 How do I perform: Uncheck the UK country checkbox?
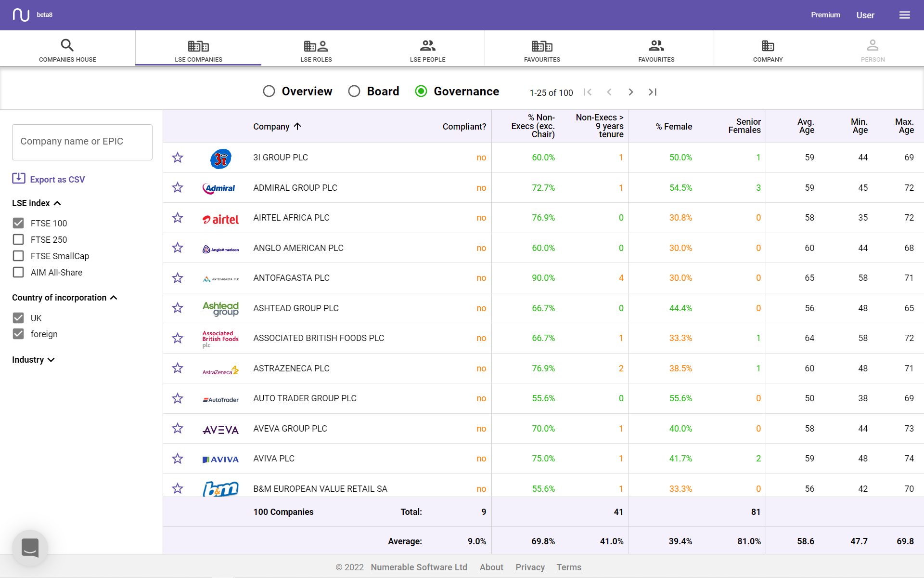18,318
